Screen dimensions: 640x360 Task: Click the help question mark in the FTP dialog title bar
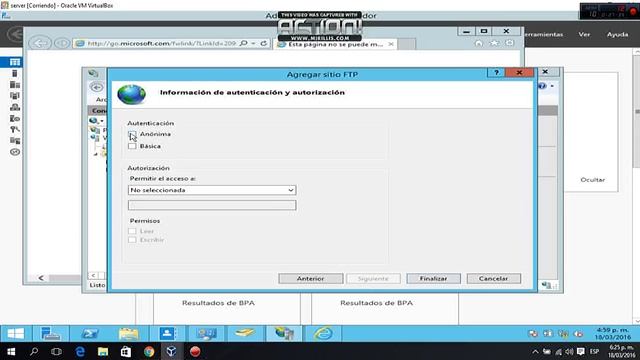click(496, 73)
